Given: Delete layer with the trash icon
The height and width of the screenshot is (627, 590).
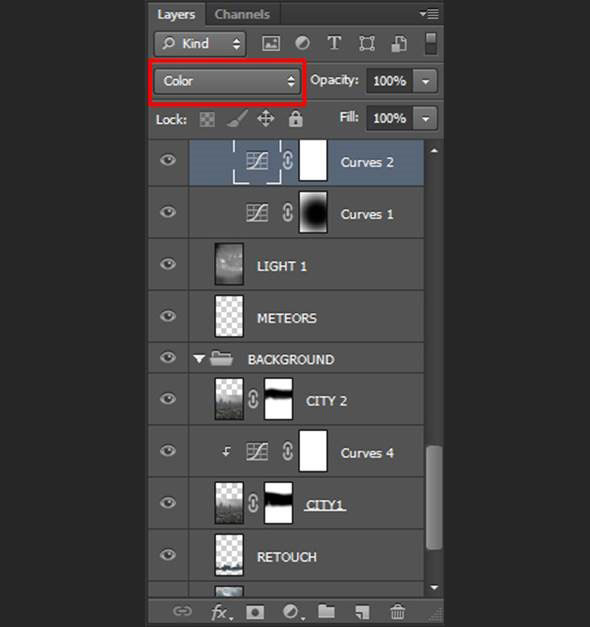Looking at the screenshot, I should pos(398,612).
